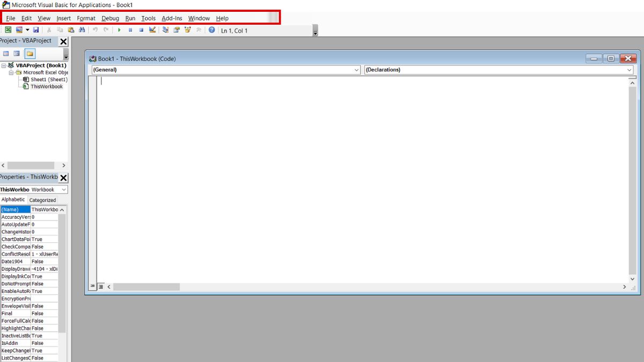Viewport: 644px width, 362px height.
Task: Open the Help menu
Action: (222, 18)
